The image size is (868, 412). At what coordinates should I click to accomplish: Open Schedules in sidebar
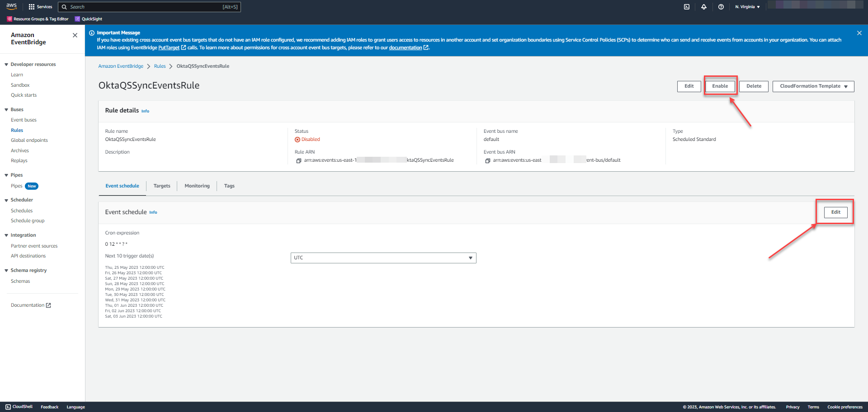point(22,211)
